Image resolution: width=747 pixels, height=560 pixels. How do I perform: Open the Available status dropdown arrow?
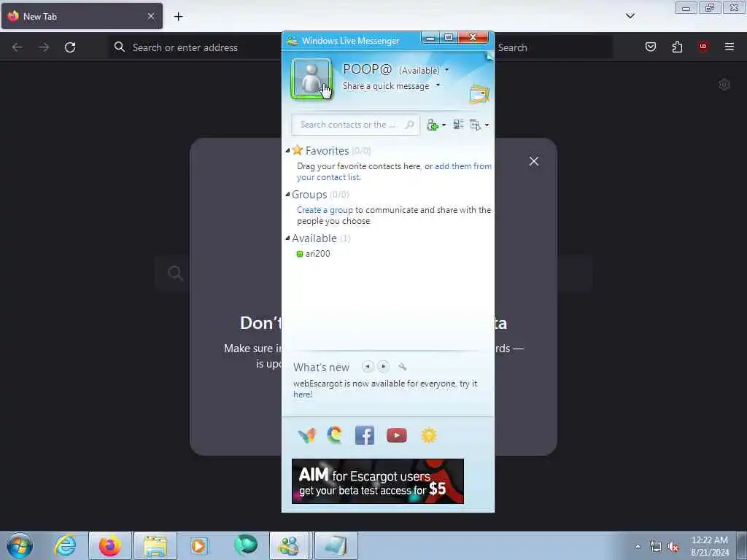(x=447, y=70)
